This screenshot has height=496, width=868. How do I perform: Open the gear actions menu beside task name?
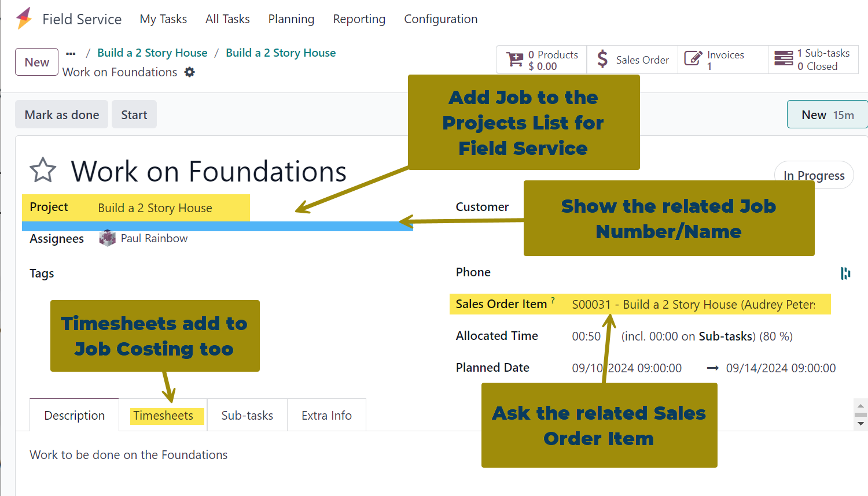(x=190, y=72)
